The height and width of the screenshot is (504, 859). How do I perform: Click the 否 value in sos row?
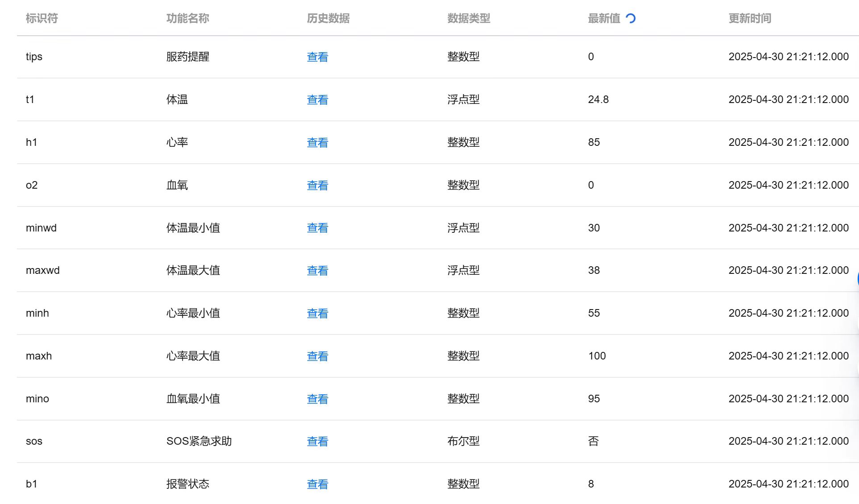click(593, 441)
